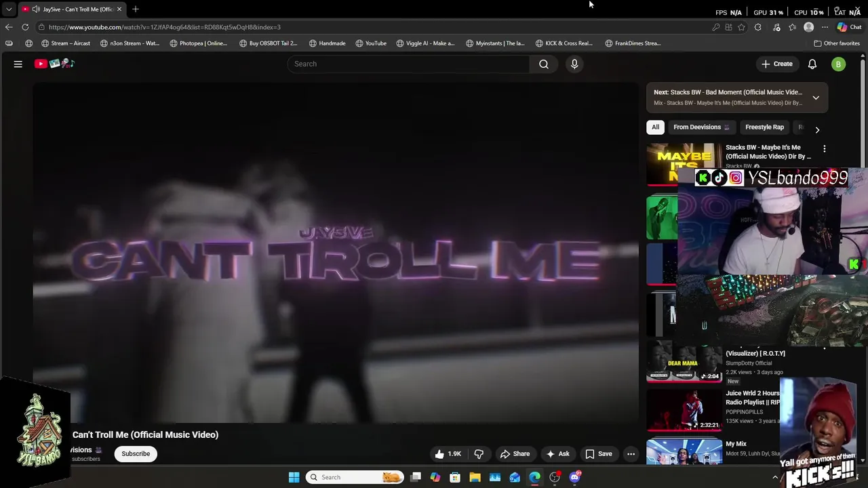Image resolution: width=868 pixels, height=488 pixels.
Task: Open the browser profile icon
Action: click(808, 27)
